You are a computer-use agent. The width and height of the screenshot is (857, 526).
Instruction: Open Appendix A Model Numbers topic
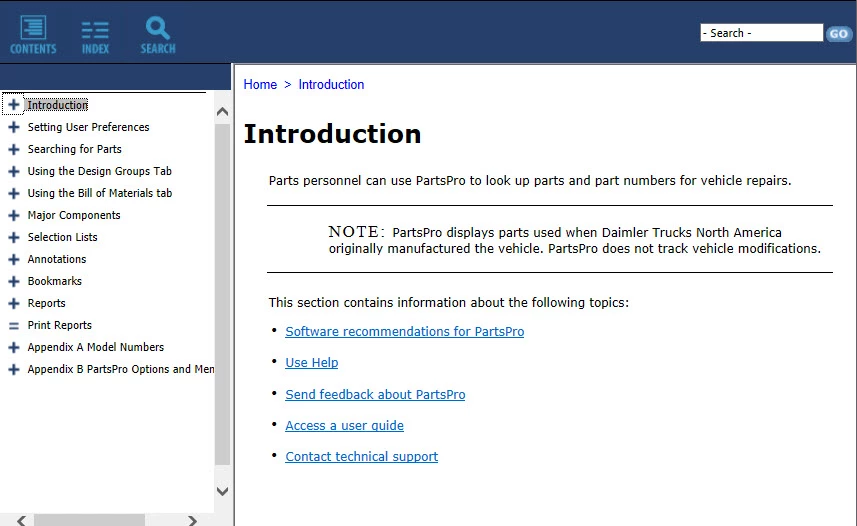96,347
